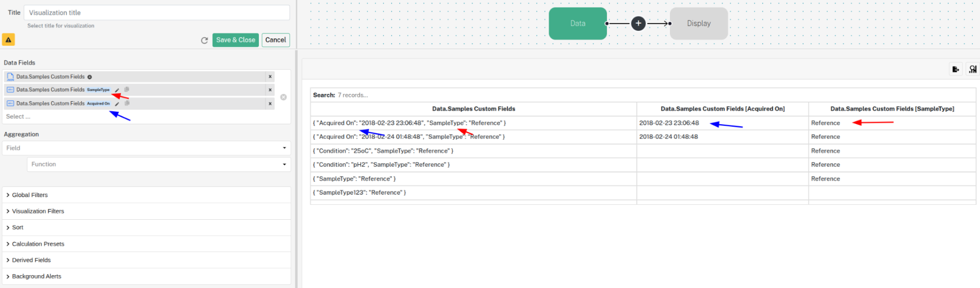The height and width of the screenshot is (288, 980).
Task: Expand the Calculation Presets section
Action: pyautogui.click(x=147, y=244)
